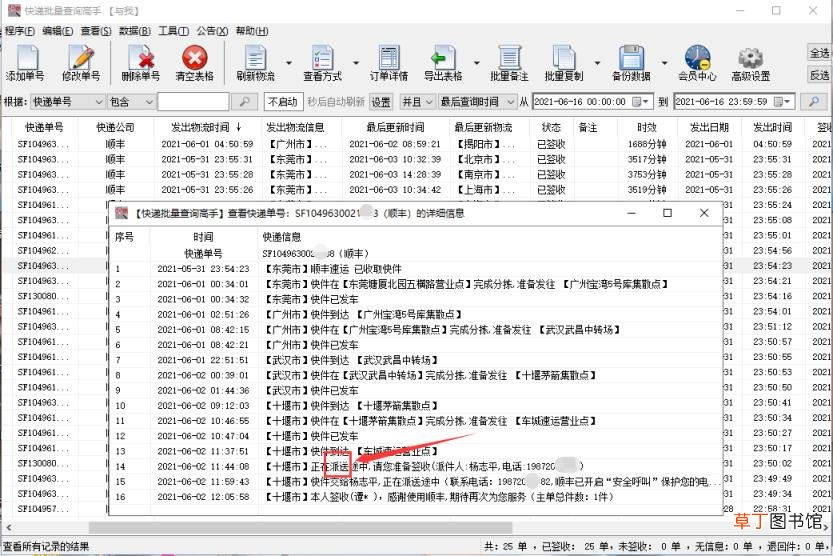This screenshot has height=556, width=833.
Task: Click the end date 2021-06-16 23:59:59 field
Action: click(734, 101)
